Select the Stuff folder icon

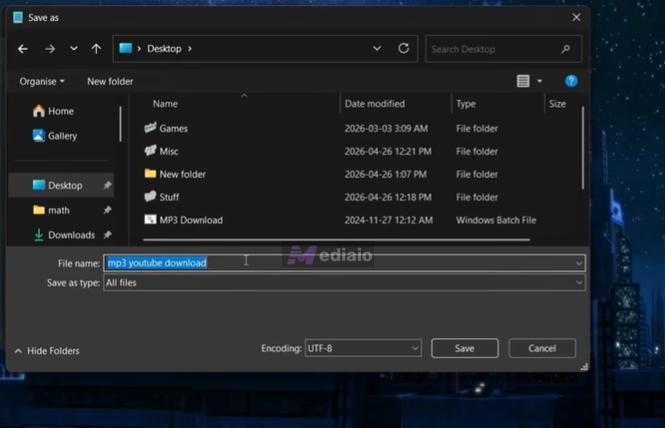[150, 196]
